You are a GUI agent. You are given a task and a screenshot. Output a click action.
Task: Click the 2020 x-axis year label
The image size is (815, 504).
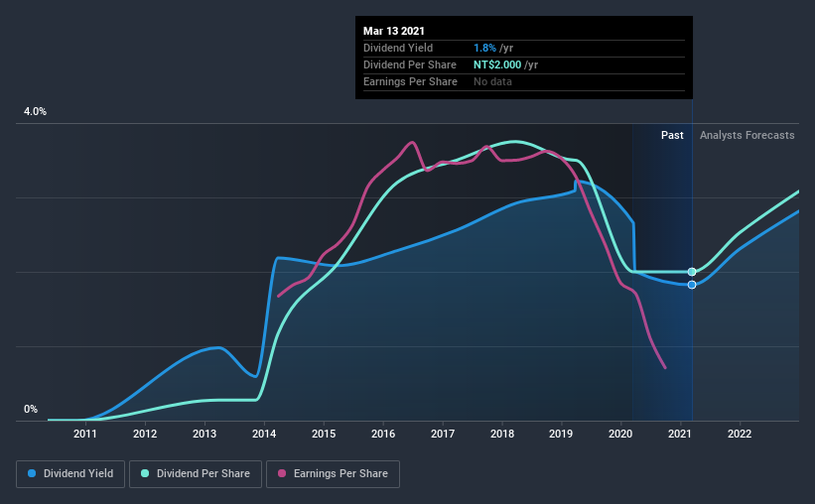click(620, 434)
